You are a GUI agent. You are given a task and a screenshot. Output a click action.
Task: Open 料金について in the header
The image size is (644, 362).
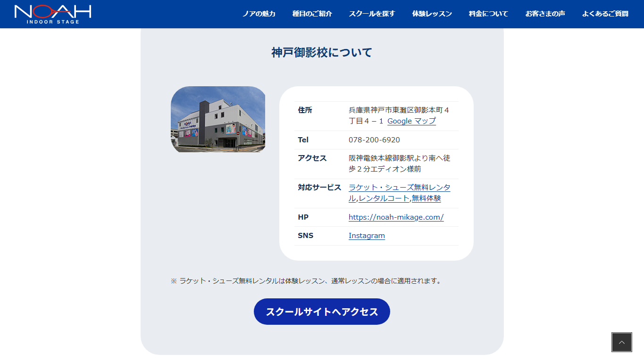[489, 14]
